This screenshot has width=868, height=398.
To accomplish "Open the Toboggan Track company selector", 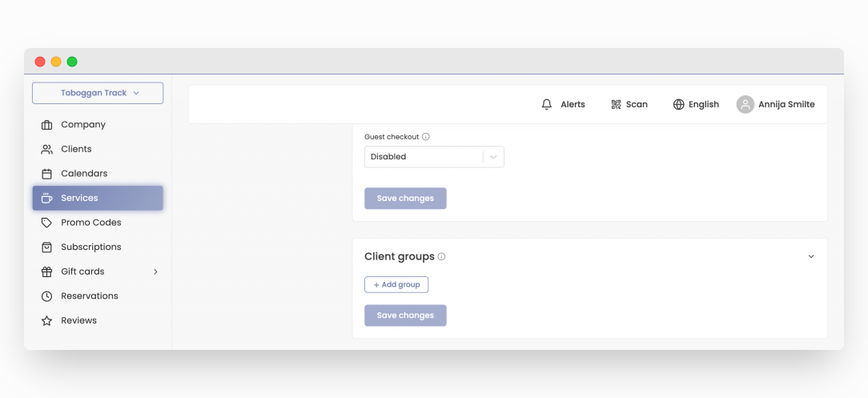I will click(x=98, y=93).
